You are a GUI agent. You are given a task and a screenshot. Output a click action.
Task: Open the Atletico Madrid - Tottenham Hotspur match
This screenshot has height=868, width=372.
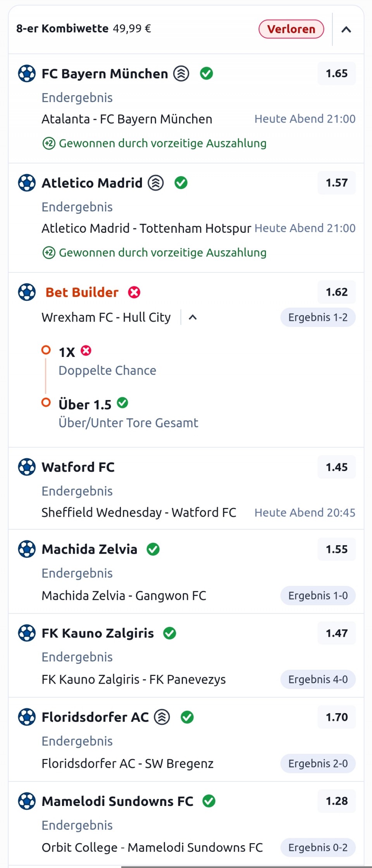pos(146,228)
